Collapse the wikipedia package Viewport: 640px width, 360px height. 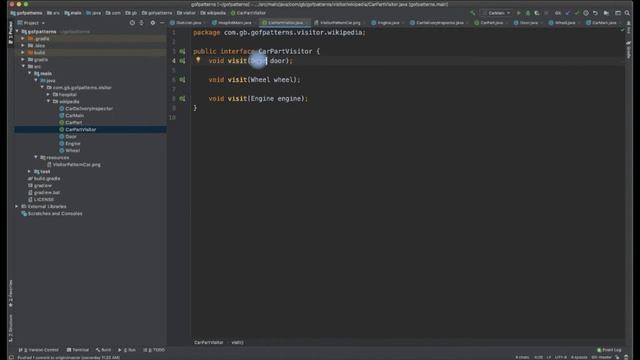point(49,101)
